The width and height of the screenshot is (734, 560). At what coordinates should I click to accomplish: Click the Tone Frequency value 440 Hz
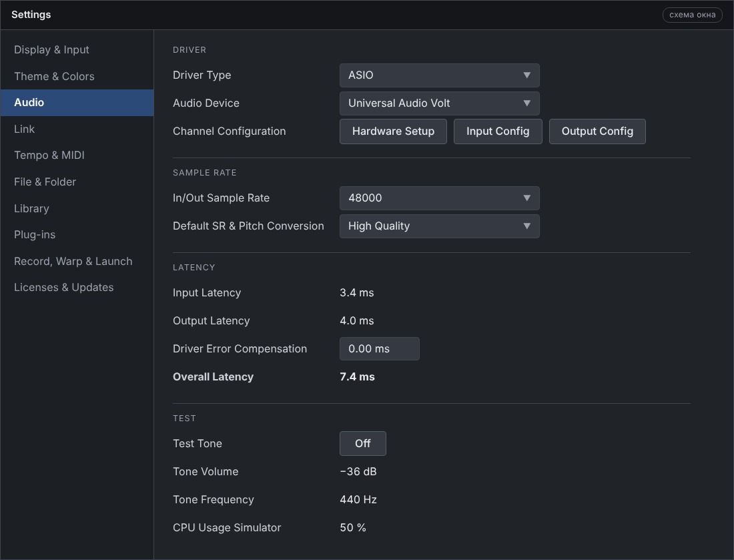pos(358,500)
